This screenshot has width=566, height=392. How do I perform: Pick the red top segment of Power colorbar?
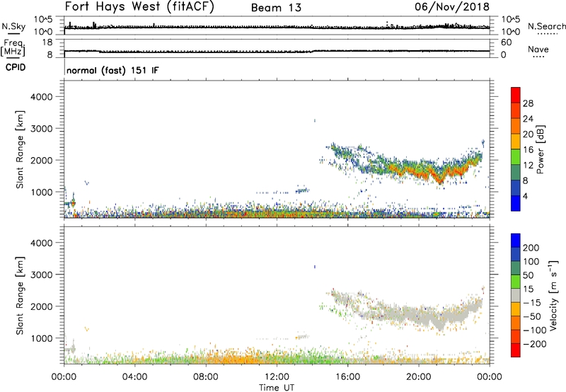(x=516, y=95)
